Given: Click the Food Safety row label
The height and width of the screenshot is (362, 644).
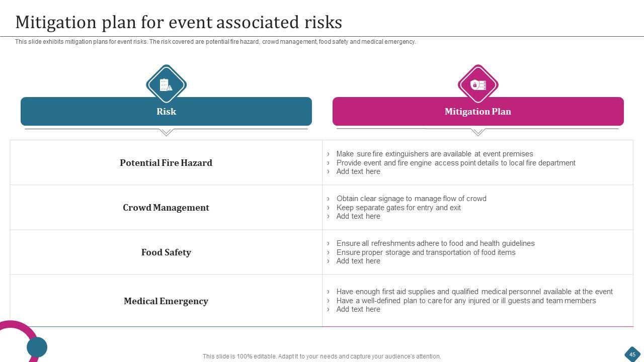Looking at the screenshot, I should pyautogui.click(x=166, y=252).
